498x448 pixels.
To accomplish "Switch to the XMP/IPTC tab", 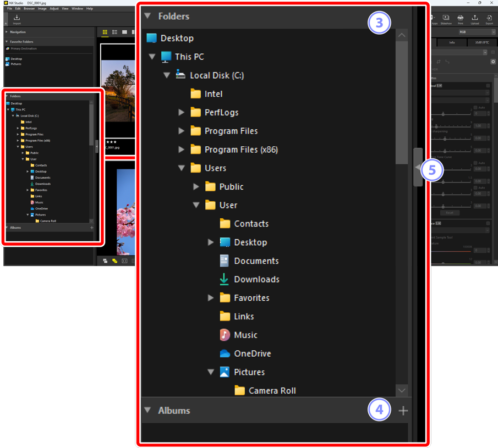I will (x=482, y=42).
